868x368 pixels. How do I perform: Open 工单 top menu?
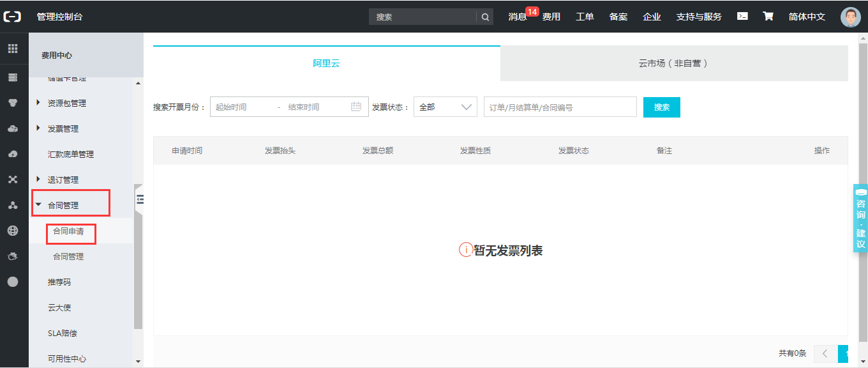coord(585,17)
